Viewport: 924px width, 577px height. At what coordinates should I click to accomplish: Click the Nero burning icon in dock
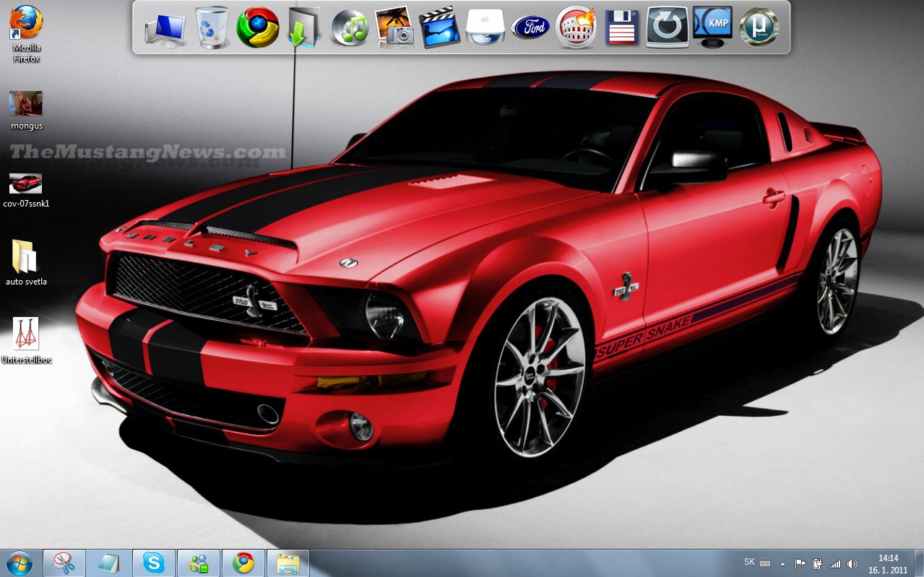(x=576, y=27)
